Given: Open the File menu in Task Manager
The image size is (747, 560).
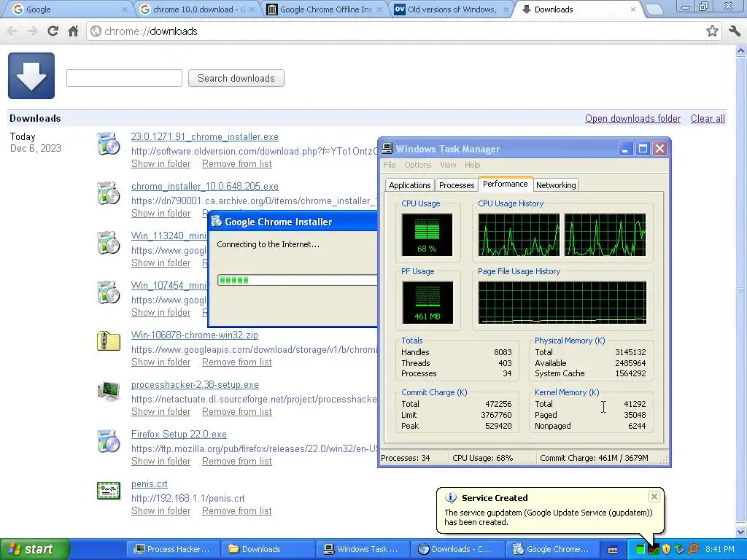Looking at the screenshot, I should coord(390,165).
